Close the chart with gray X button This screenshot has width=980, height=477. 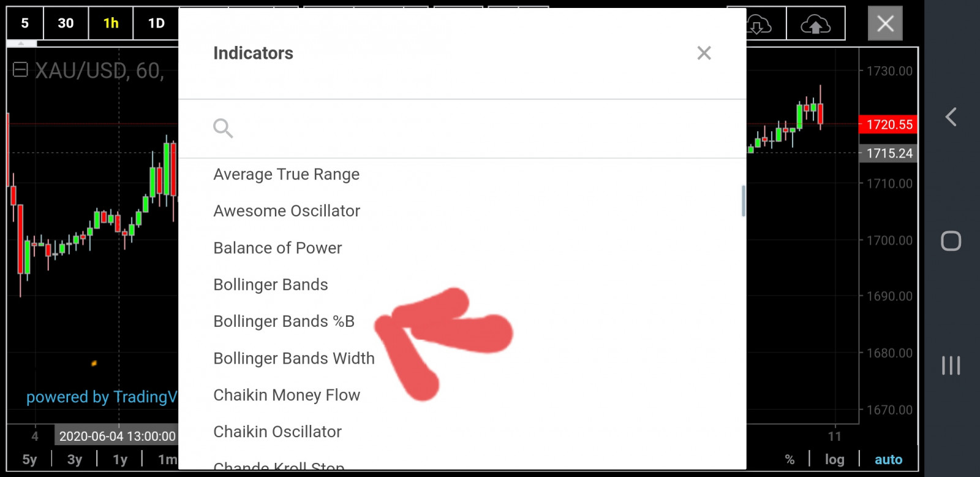pyautogui.click(x=885, y=24)
